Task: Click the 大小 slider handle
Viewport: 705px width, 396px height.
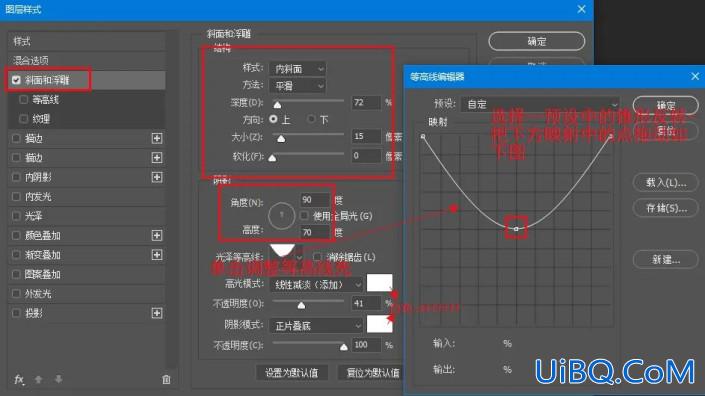Action: (281, 138)
